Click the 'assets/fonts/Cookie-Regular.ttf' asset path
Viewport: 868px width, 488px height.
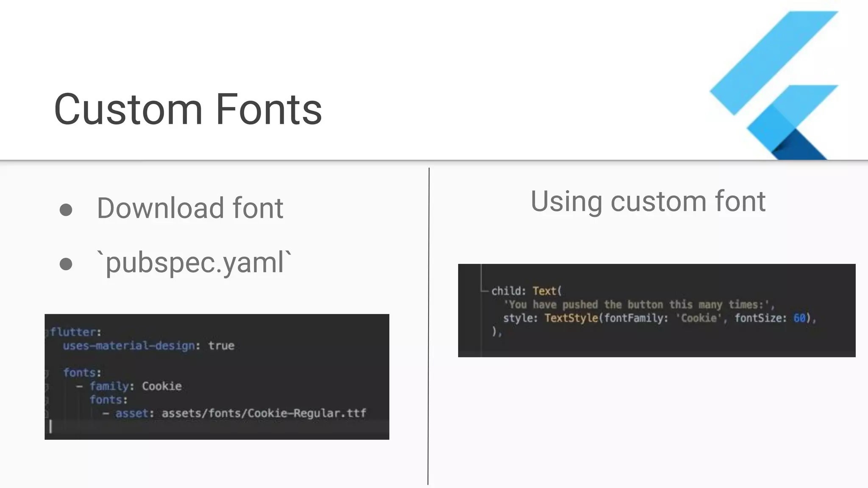(x=264, y=413)
